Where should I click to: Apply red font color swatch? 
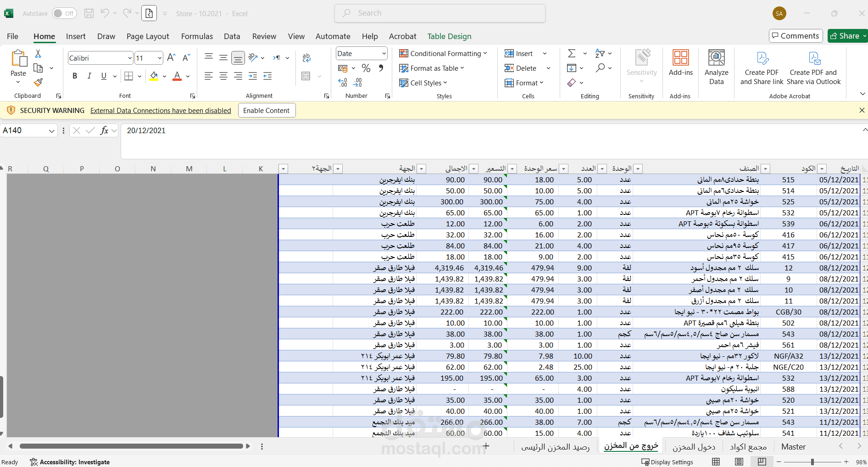pos(177,76)
